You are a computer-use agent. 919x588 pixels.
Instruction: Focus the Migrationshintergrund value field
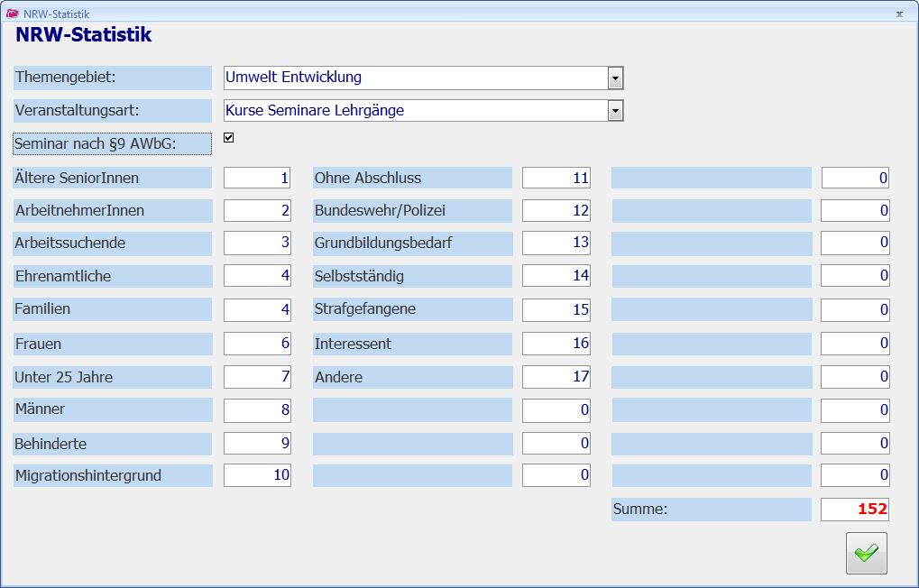tap(257, 475)
